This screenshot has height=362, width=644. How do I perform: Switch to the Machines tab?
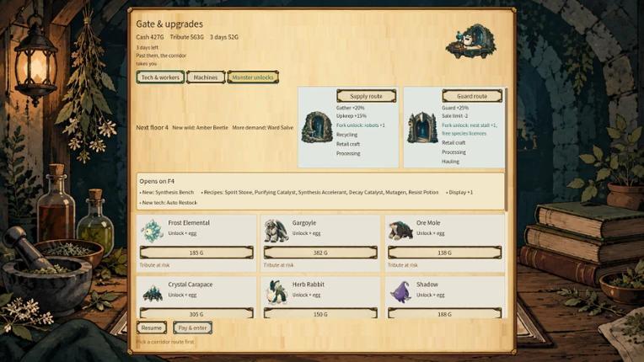tap(206, 77)
